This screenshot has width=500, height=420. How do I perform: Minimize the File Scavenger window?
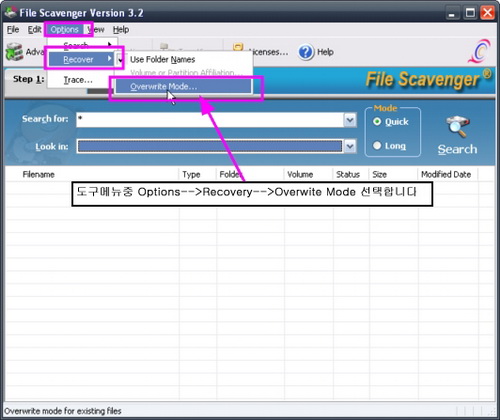[452, 13]
